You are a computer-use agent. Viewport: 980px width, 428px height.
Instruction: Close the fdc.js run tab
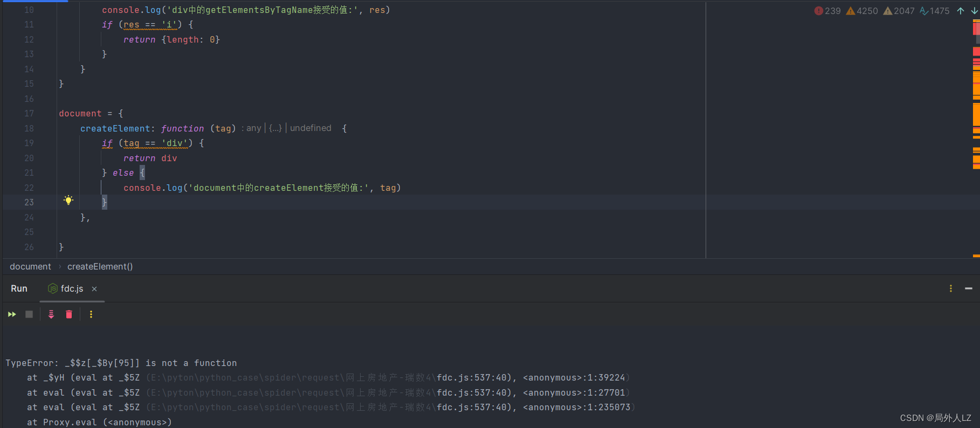[94, 289]
